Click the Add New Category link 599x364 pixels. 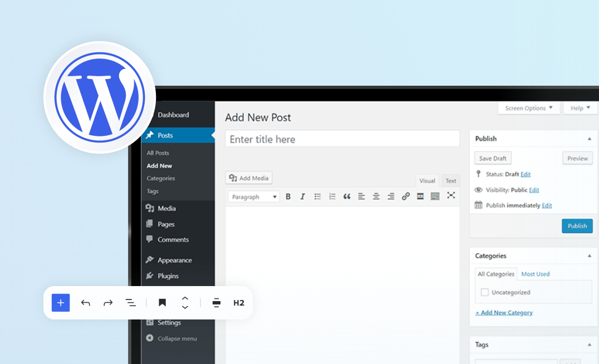(503, 312)
